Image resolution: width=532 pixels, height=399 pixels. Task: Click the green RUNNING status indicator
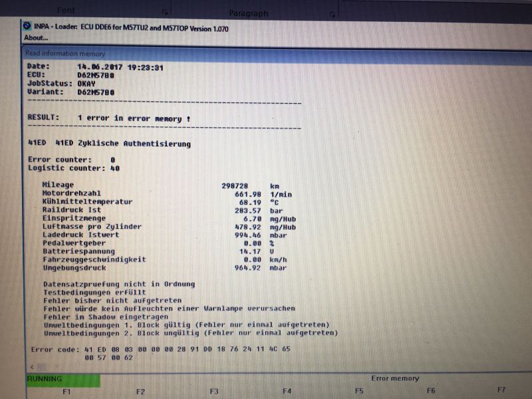63,379
